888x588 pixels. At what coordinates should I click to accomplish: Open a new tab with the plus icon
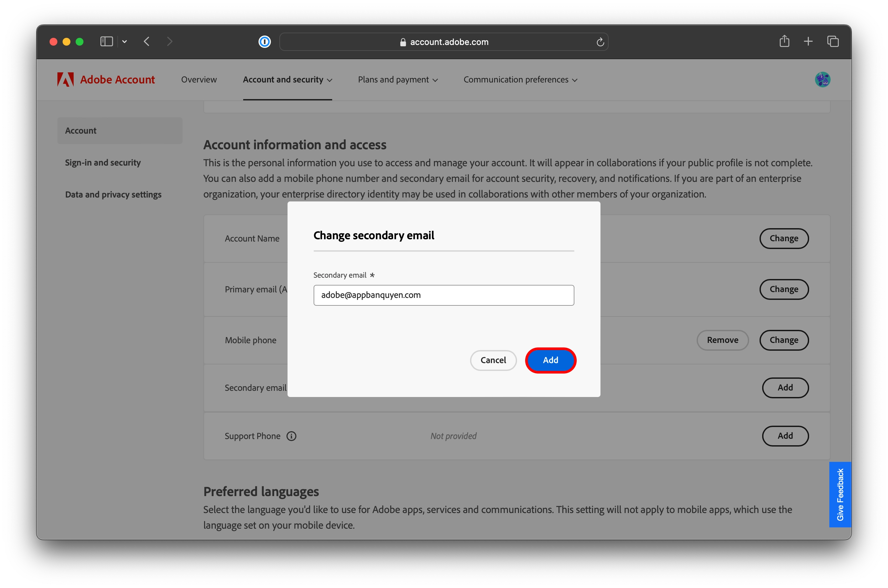(x=808, y=41)
